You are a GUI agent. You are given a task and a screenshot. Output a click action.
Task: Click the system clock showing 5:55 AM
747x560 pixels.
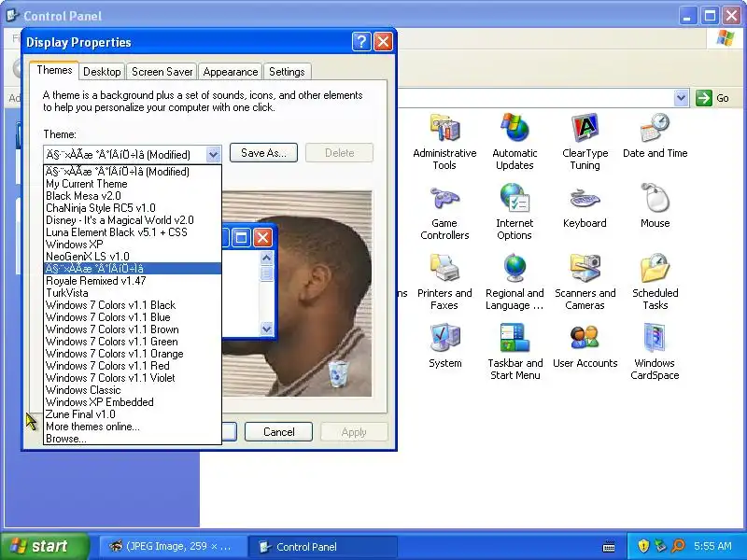tap(712, 546)
